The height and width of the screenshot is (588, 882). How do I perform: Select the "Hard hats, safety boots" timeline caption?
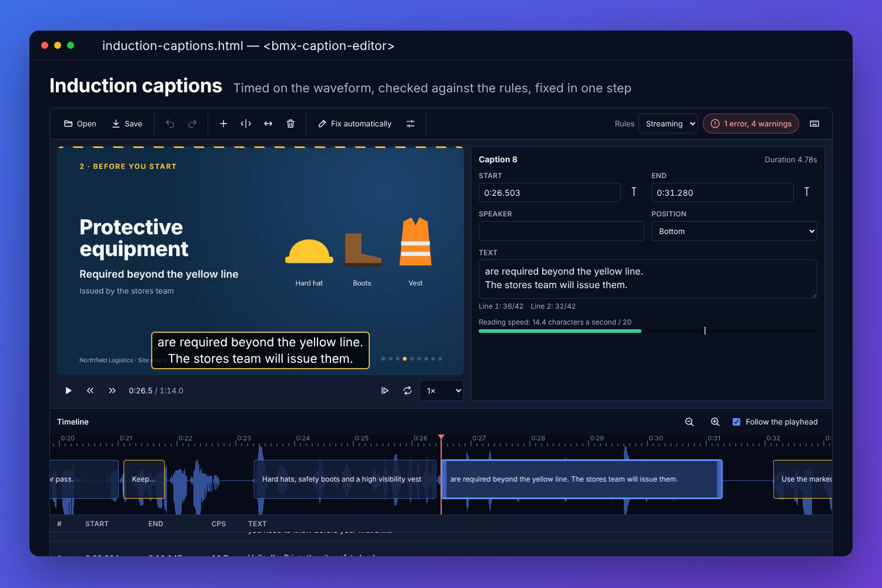pos(345,479)
